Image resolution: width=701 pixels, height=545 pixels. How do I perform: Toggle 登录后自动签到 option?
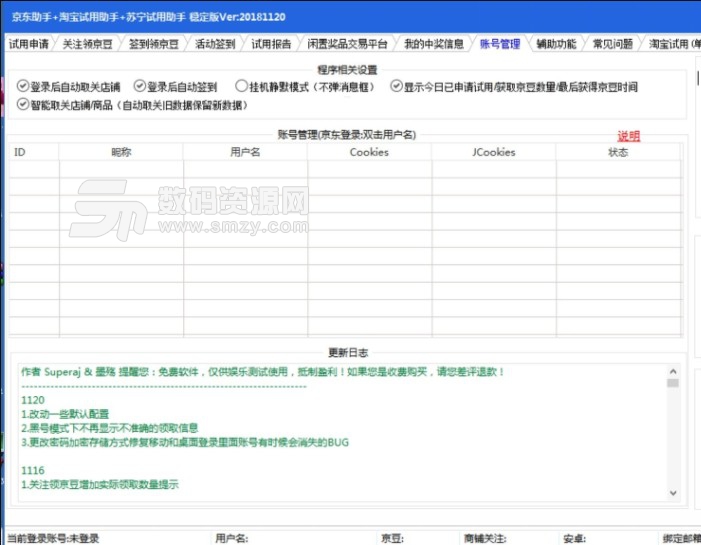175,86
